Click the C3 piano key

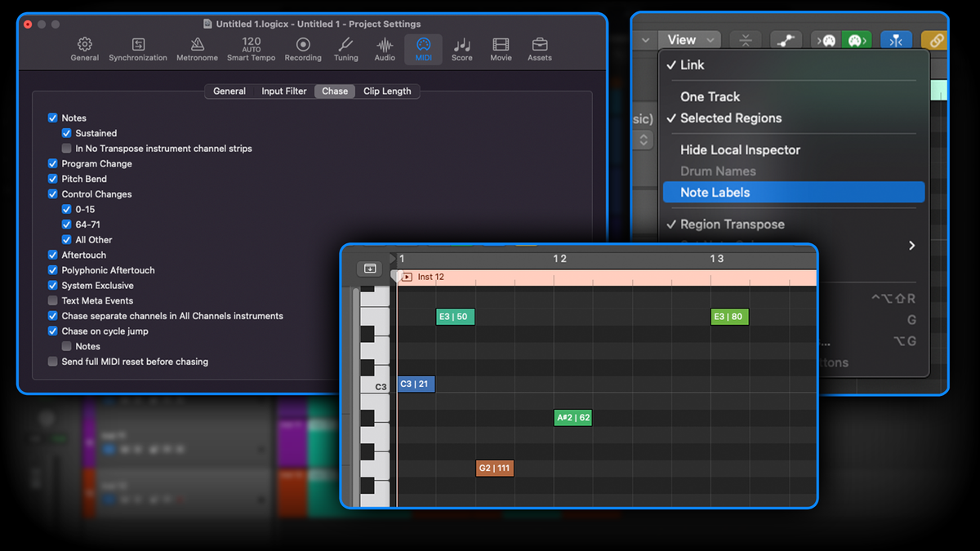376,384
